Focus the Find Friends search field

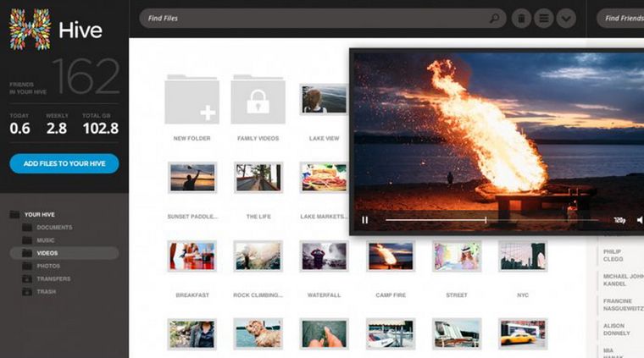point(620,19)
